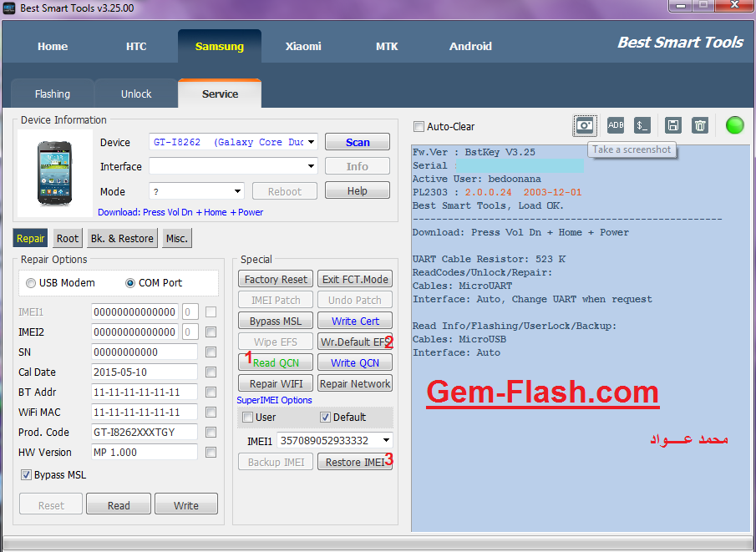Select the USB Modem radio button

pyautogui.click(x=31, y=283)
